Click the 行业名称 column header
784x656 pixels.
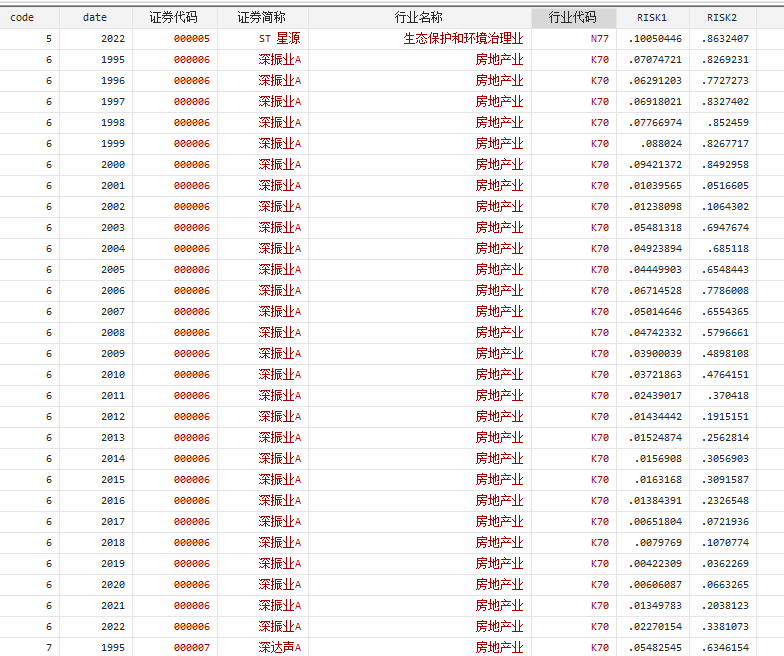[x=418, y=17]
